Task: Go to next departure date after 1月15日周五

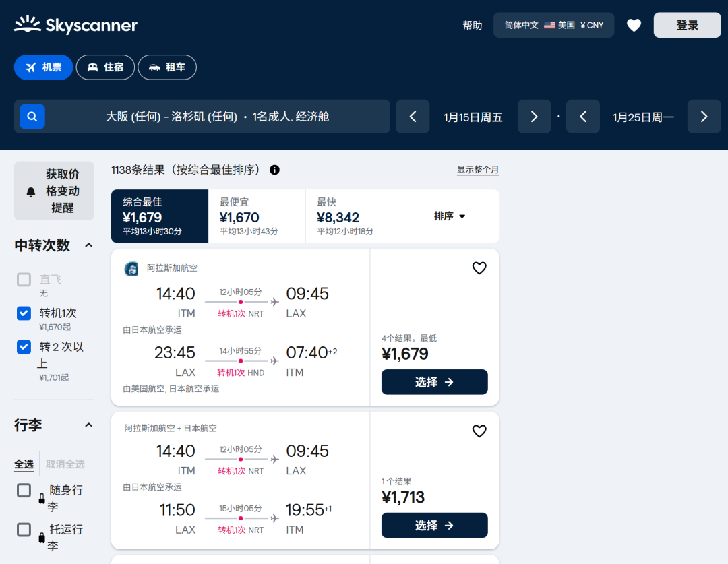Action: (x=535, y=117)
